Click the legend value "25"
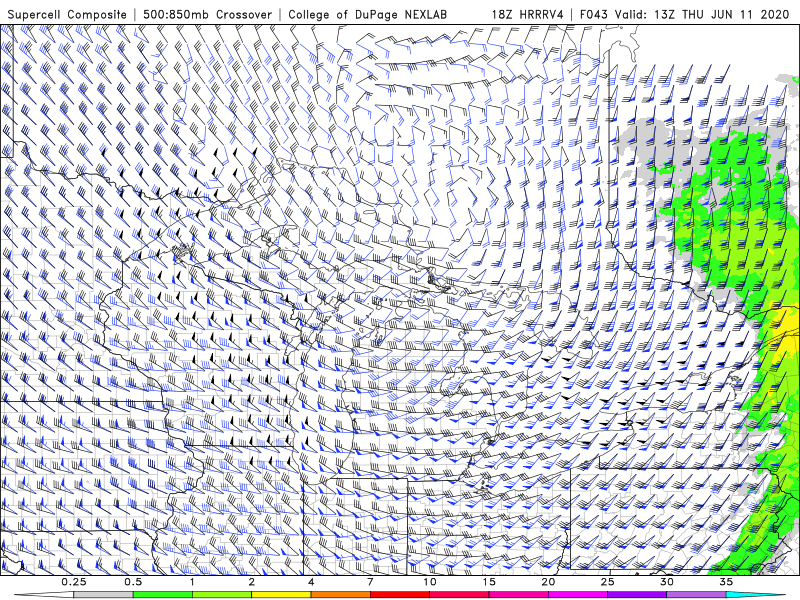 (x=607, y=582)
